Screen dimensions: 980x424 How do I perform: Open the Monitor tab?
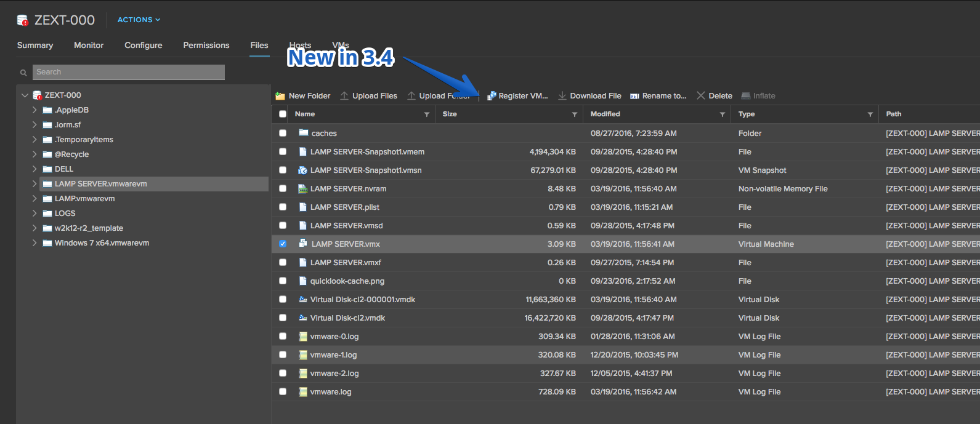coord(89,46)
